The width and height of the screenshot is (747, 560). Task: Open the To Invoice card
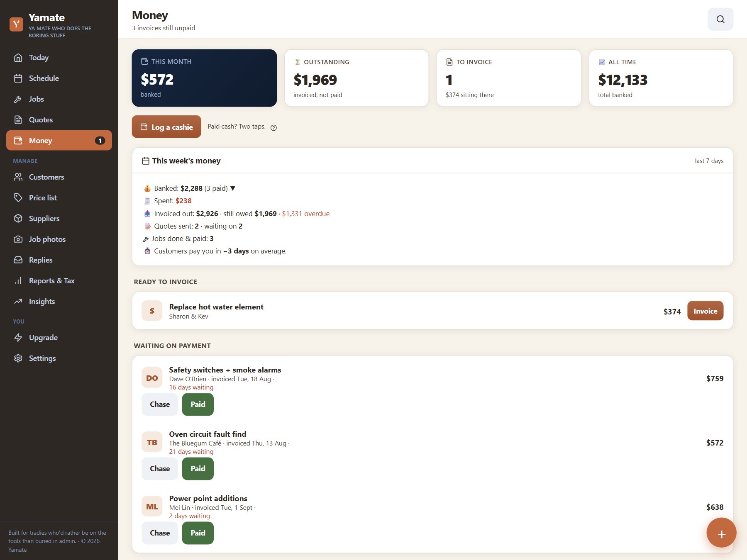click(509, 78)
